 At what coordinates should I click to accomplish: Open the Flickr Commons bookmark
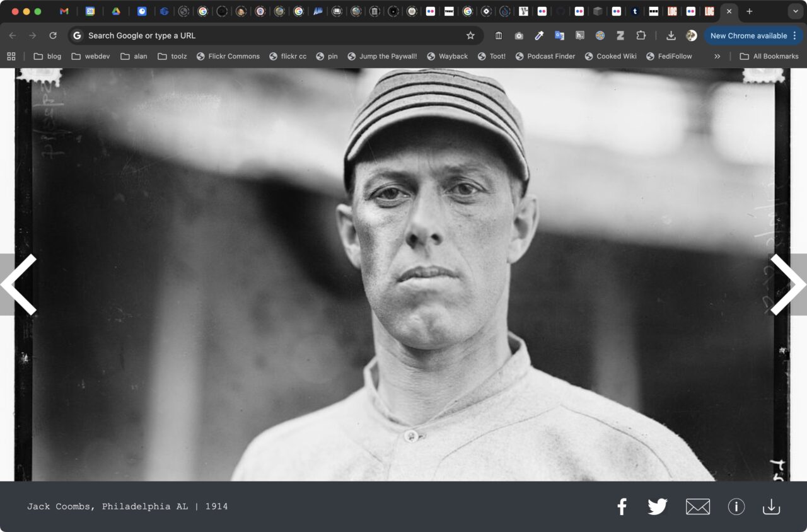coord(228,56)
